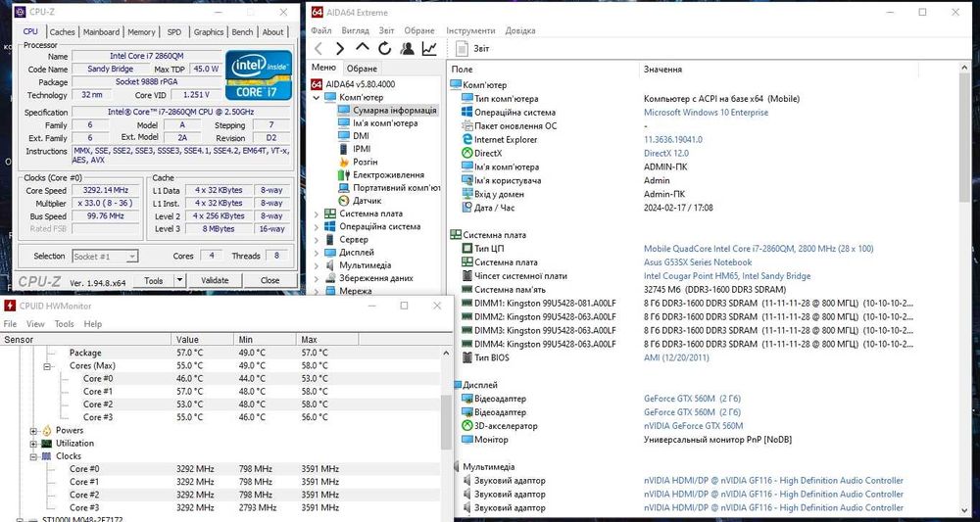Go up one level with the up arrow

[362, 48]
